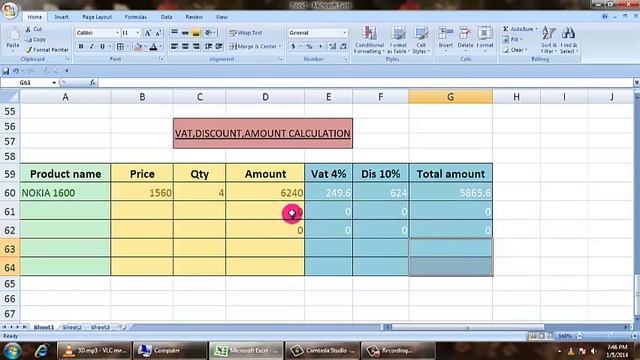This screenshot has height=360, width=640.
Task: Open Camtasia Studio from the taskbar
Action: pyautogui.click(x=322, y=351)
